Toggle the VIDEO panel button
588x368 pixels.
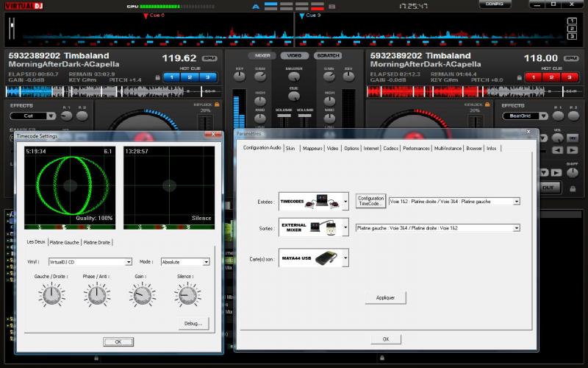coord(294,56)
